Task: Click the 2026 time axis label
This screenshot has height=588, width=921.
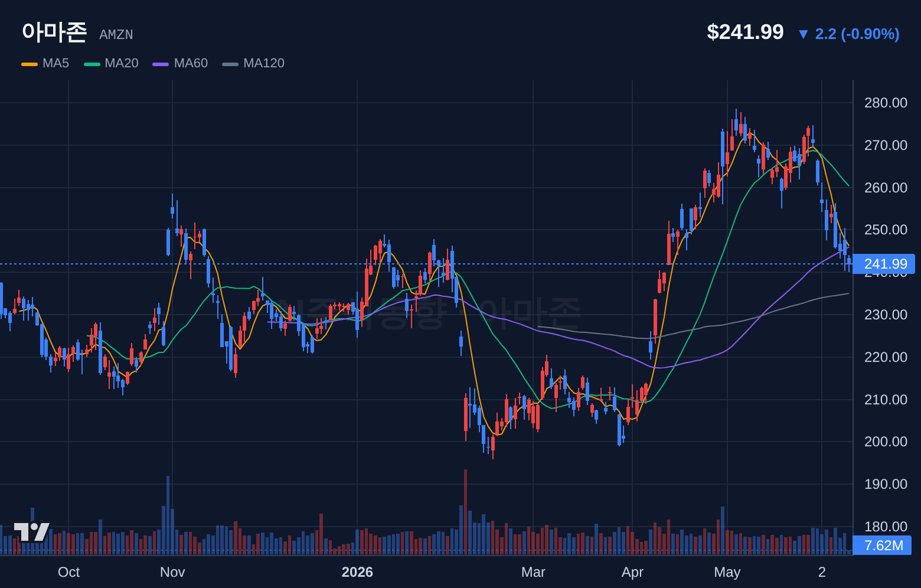Action: click(357, 572)
